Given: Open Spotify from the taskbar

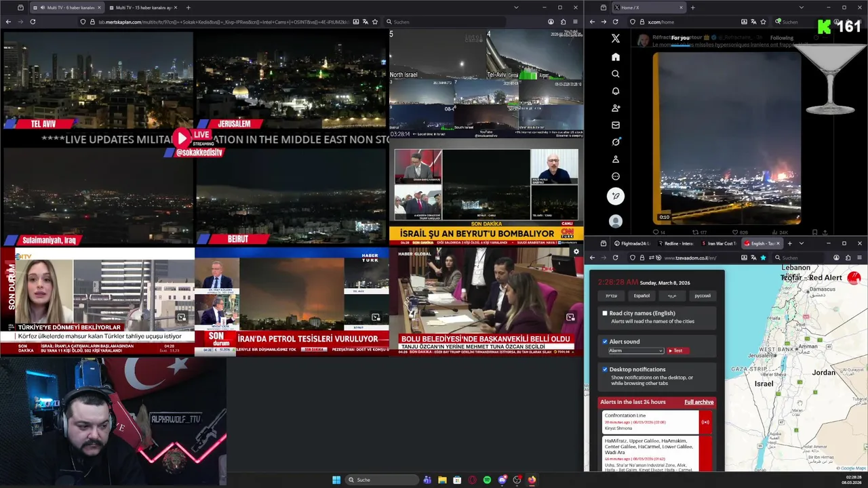Looking at the screenshot, I should 487,480.
